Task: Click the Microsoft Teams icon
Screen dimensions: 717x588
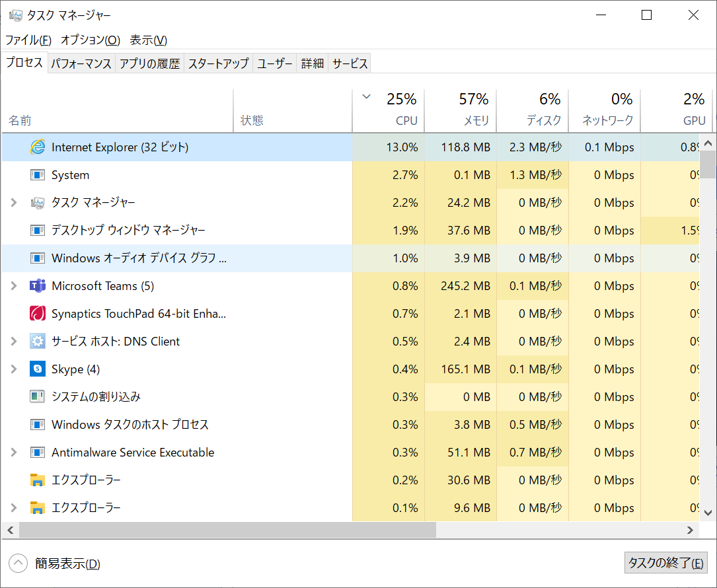Action: [x=38, y=286]
